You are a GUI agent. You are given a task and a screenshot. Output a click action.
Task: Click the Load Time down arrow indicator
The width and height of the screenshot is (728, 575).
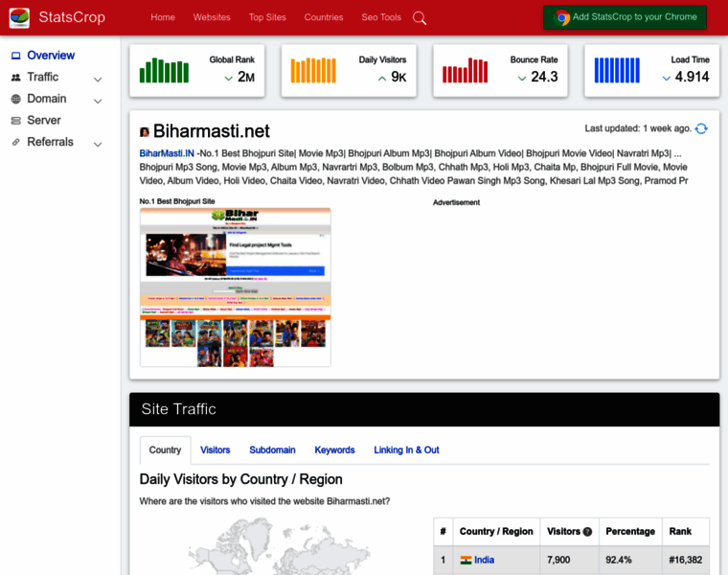(x=667, y=78)
